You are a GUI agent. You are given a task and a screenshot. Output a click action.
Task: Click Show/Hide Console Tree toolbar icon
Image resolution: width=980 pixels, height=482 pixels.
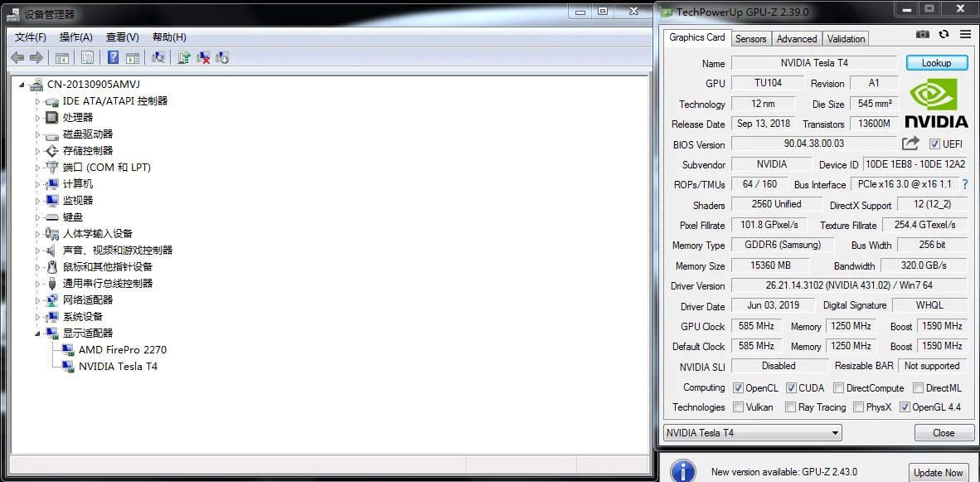click(x=62, y=58)
